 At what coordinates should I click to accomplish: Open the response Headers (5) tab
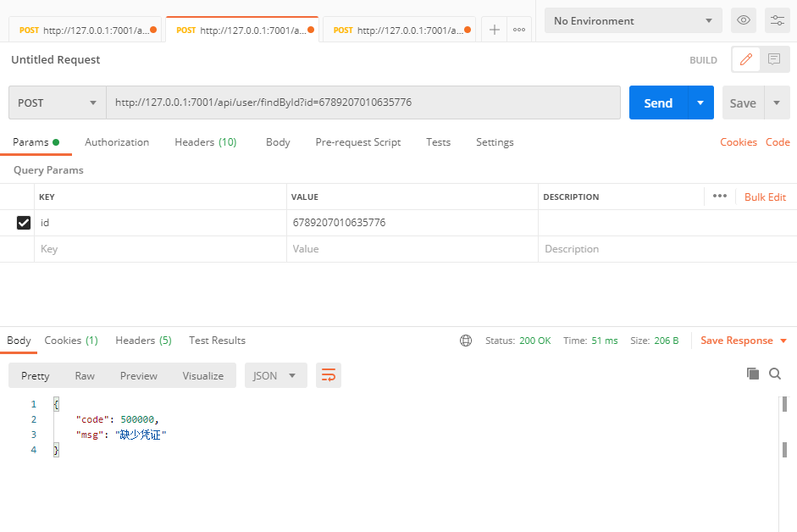tap(143, 341)
